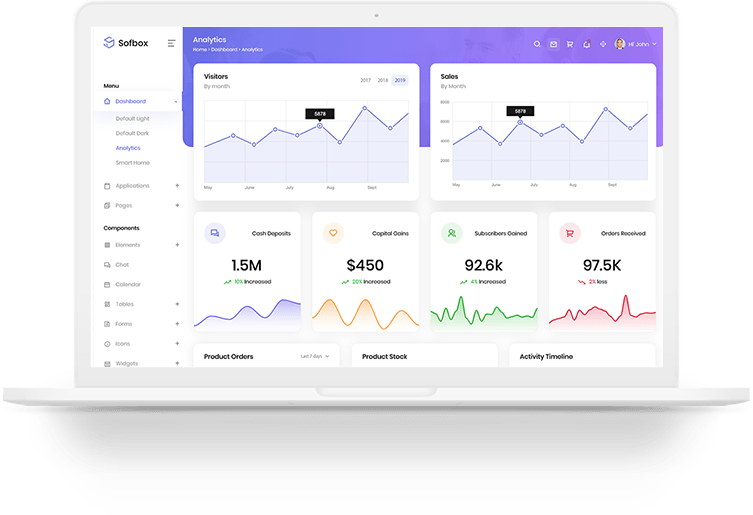Select Smart Home in the sidebar
This screenshot has width=753, height=515.
click(132, 162)
